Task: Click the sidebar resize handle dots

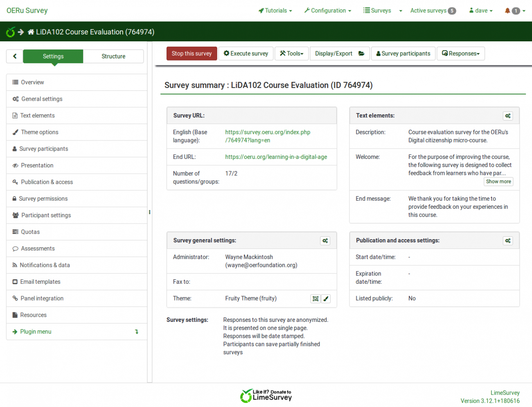Action: click(x=150, y=212)
